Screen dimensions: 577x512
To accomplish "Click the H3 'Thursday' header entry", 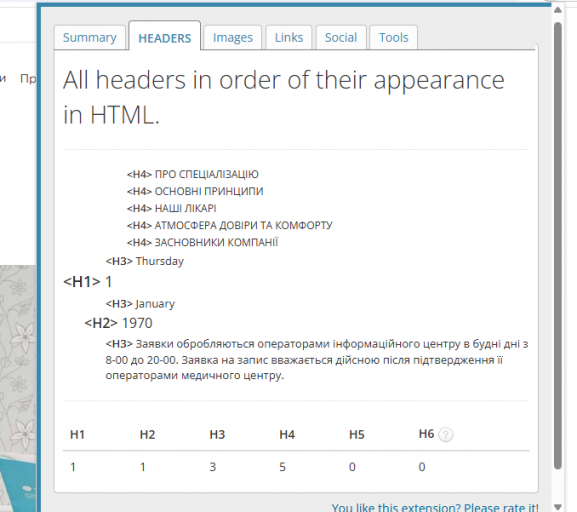I will (x=145, y=261).
